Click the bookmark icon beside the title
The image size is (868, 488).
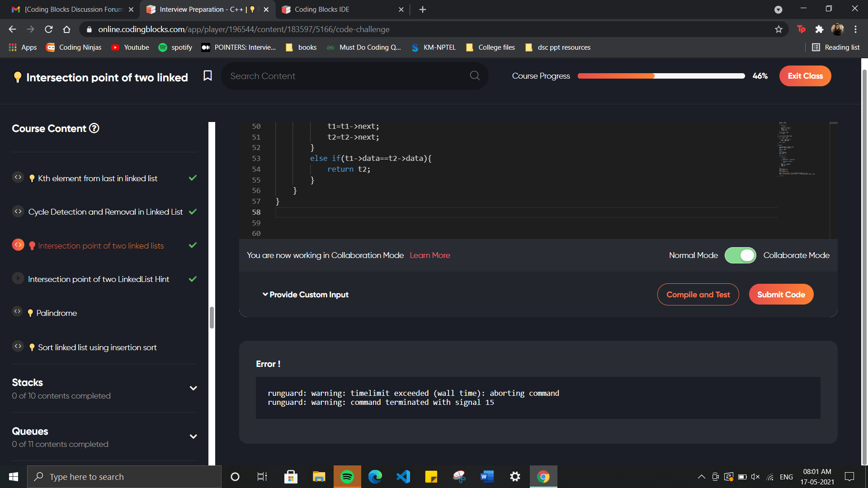(208, 76)
